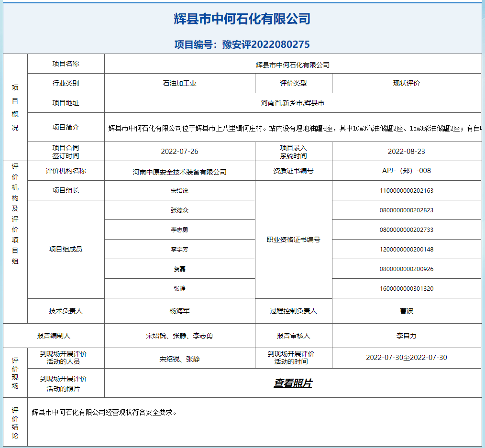Click team leader name 宋绍锐
485x448 pixels.
coord(180,191)
